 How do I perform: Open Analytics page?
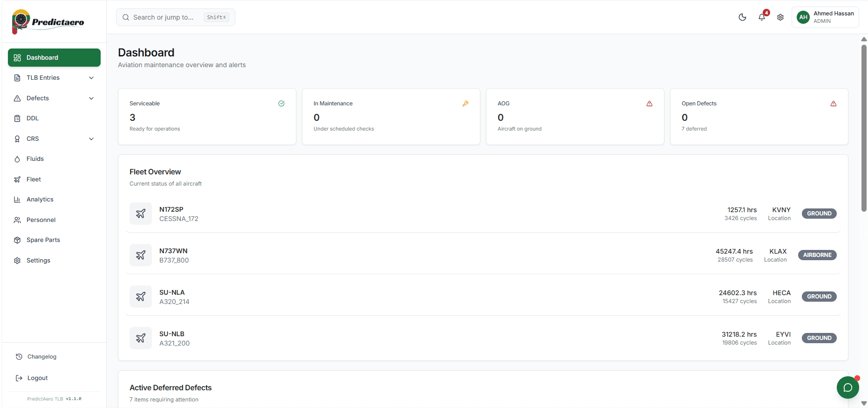[54, 200]
